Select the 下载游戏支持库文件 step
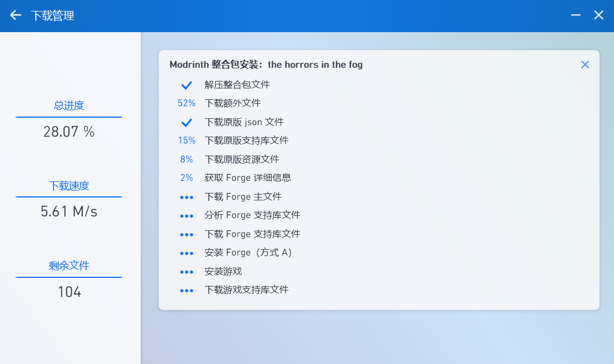Image resolution: width=614 pixels, height=364 pixels. (246, 289)
